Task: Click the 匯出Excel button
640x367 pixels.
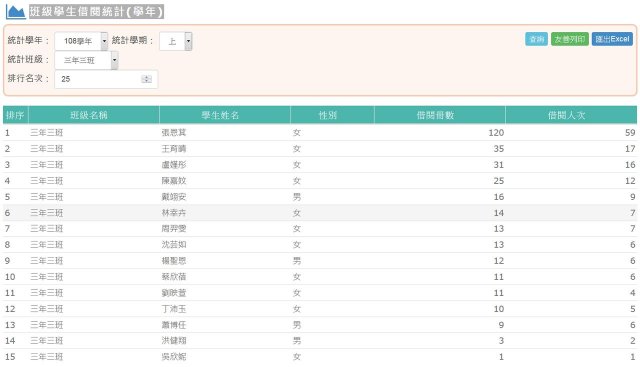Action: point(612,39)
